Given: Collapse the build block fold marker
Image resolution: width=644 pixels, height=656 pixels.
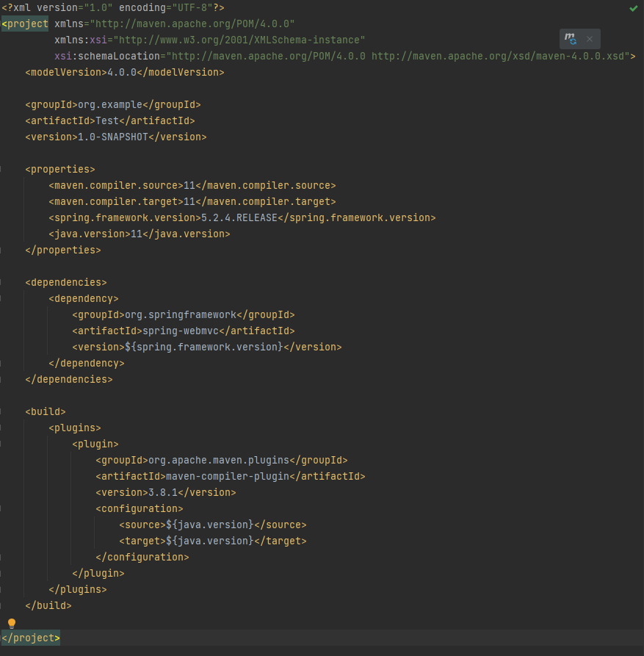Looking at the screenshot, I should (x=1, y=411).
